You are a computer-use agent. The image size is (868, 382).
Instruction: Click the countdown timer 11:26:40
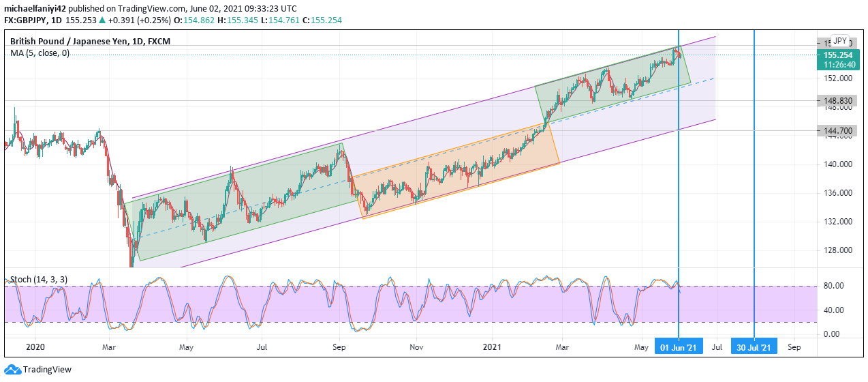point(839,65)
